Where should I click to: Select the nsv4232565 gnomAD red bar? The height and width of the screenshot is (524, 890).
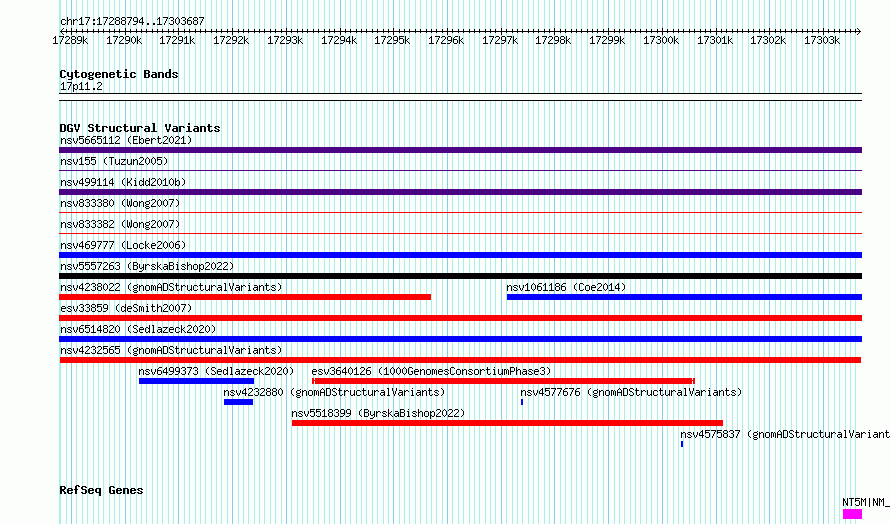pyautogui.click(x=460, y=360)
